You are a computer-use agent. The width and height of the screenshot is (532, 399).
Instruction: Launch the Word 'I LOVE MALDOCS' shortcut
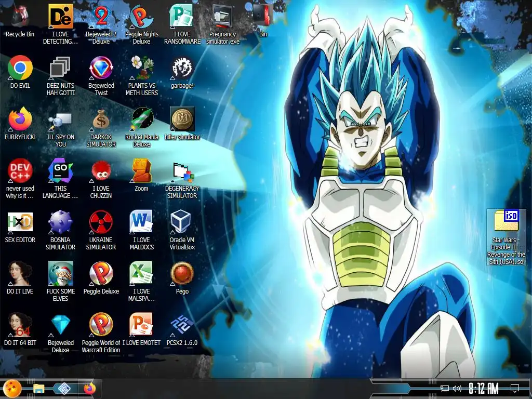pyautogui.click(x=141, y=230)
